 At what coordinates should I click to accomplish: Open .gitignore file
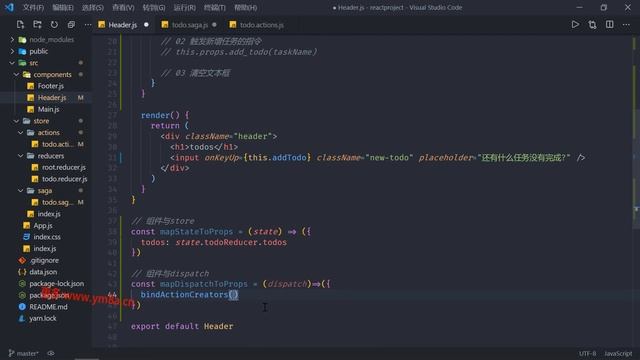coord(44,260)
